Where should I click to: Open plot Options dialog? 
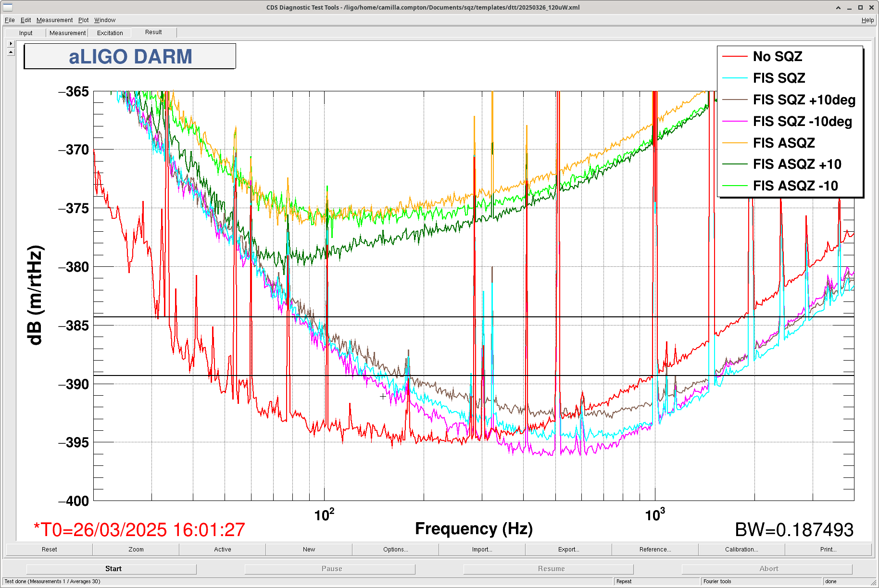pos(395,549)
